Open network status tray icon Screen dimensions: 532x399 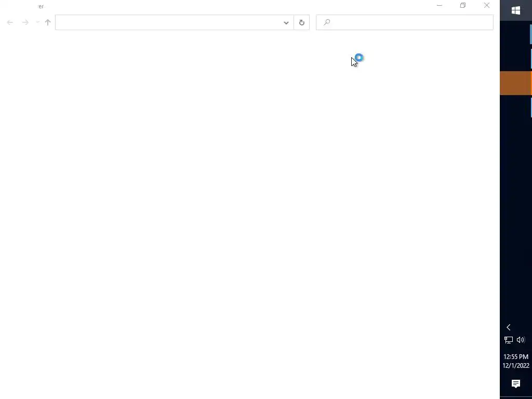[x=508, y=340]
